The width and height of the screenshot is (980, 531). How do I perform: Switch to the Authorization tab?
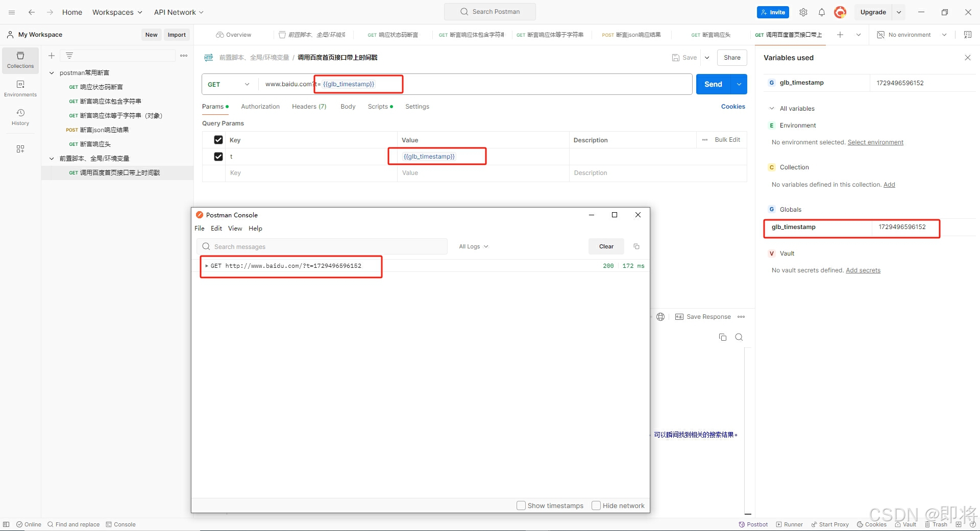(260, 107)
